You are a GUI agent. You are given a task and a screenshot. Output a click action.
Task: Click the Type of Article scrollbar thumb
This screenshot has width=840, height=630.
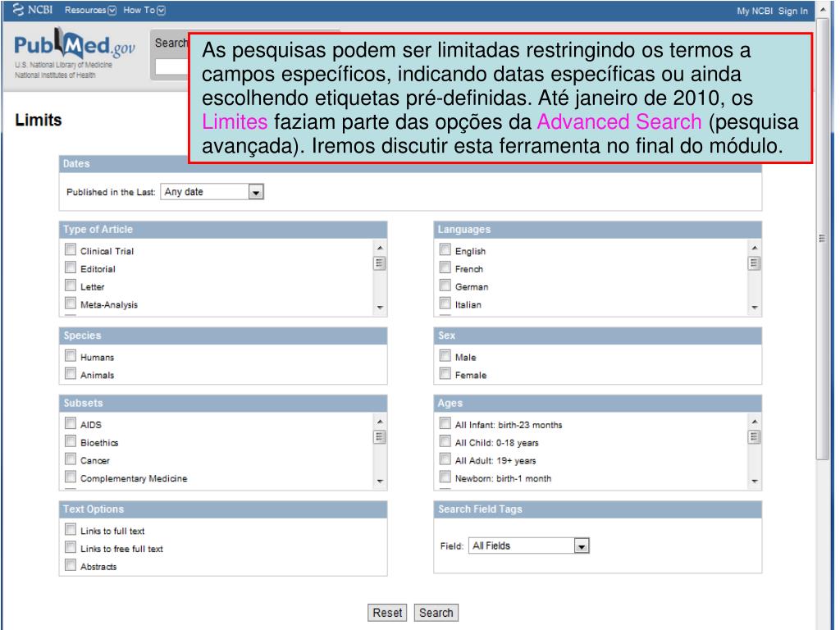coord(380,263)
